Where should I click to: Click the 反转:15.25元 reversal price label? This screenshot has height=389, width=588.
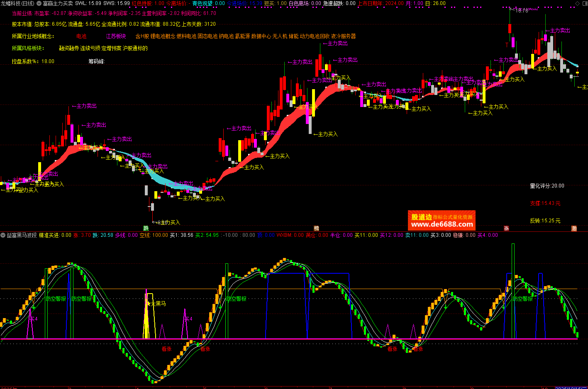(x=545, y=221)
